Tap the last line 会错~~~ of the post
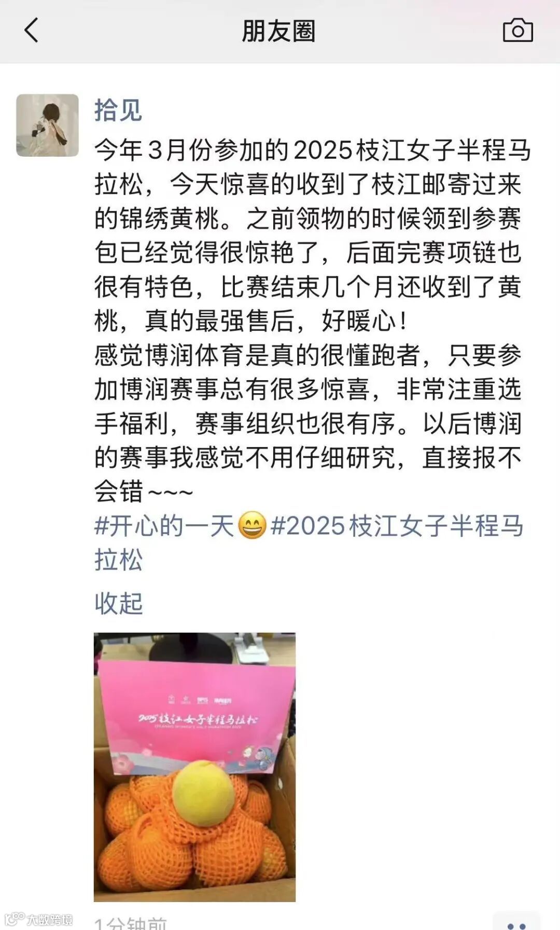The height and width of the screenshot is (930, 560). pos(144,491)
